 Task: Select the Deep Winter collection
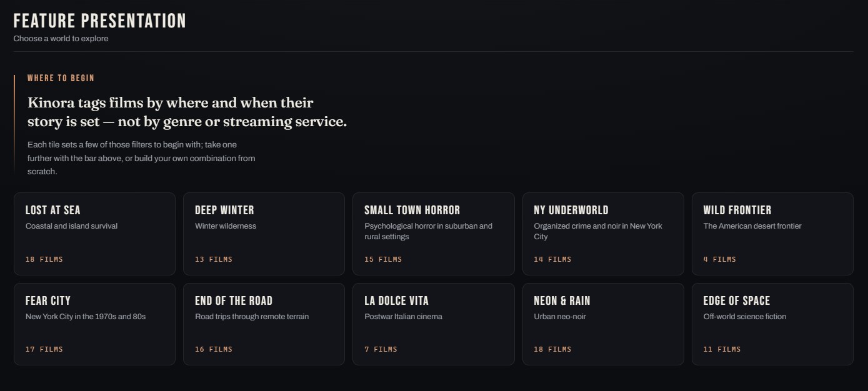[264, 234]
